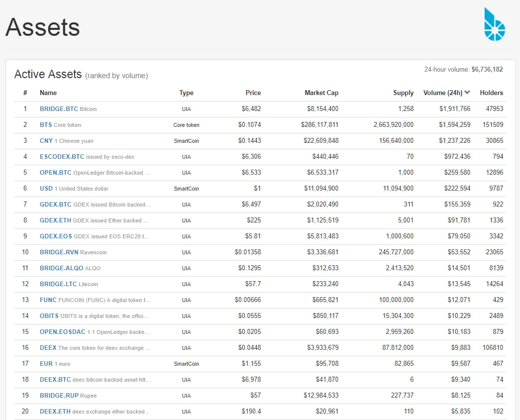Click BRIDGE.RVN price $0.01358
Screen dimensions: 520x420
click(248, 252)
